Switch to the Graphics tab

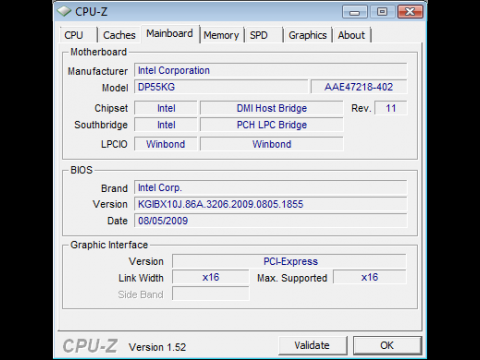point(307,35)
